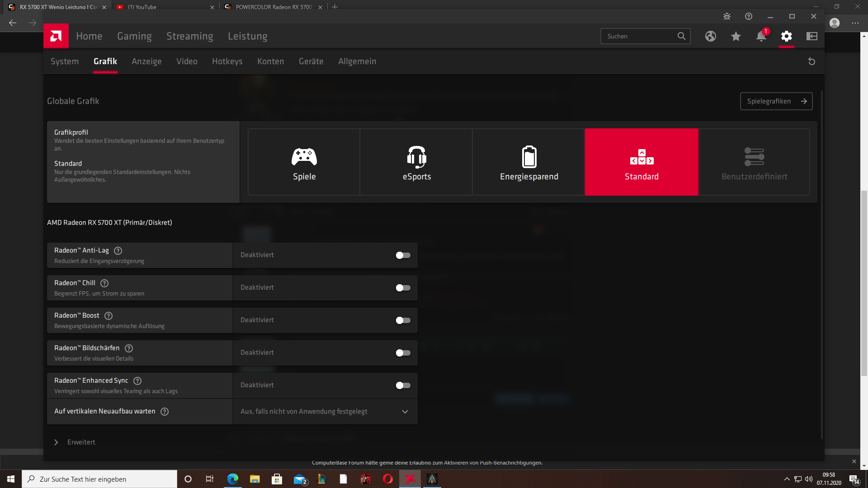
Task: Click the favorites star icon
Action: click(736, 36)
